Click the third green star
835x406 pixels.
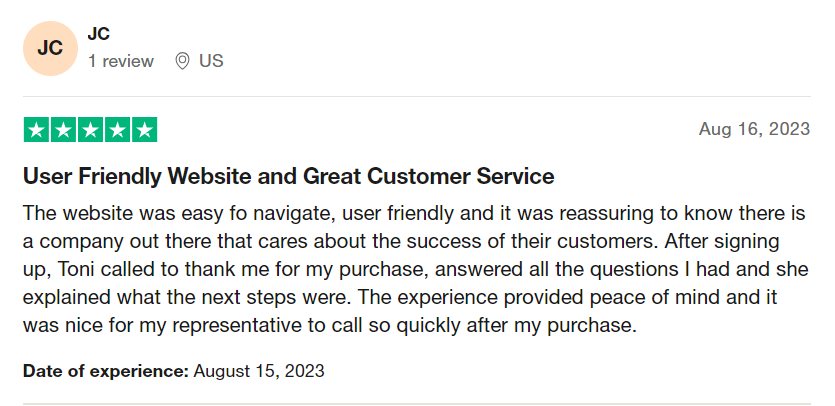pos(91,129)
